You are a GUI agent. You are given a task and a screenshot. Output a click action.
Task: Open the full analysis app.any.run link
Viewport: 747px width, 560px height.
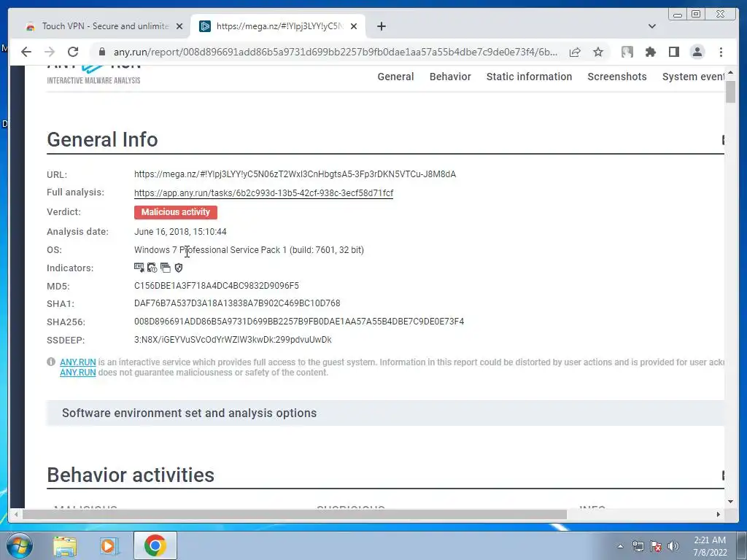(263, 192)
